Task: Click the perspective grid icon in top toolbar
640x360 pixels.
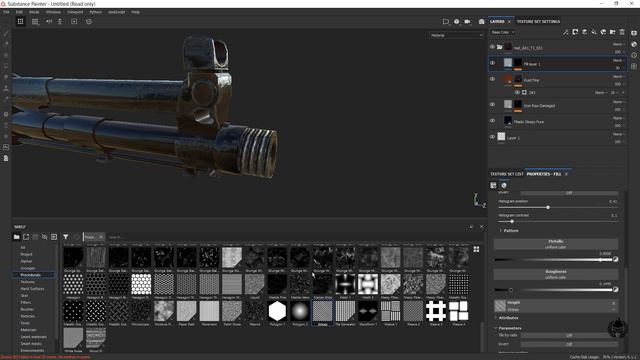Action: point(20,22)
